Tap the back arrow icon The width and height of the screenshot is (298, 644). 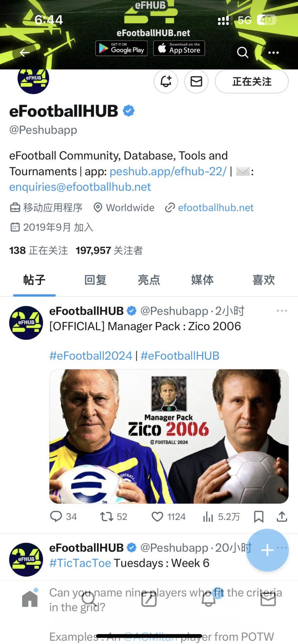24,52
